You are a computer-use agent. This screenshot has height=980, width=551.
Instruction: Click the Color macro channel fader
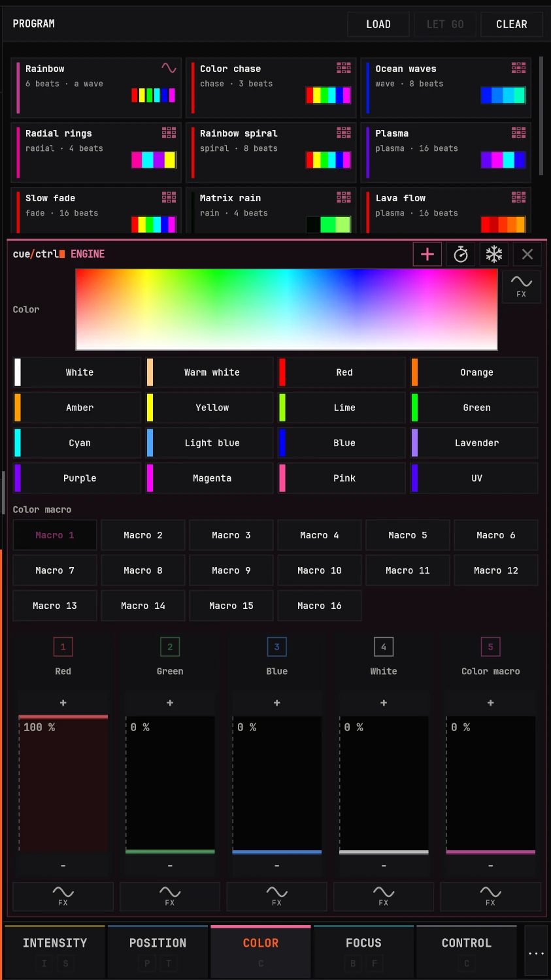[x=490, y=784]
